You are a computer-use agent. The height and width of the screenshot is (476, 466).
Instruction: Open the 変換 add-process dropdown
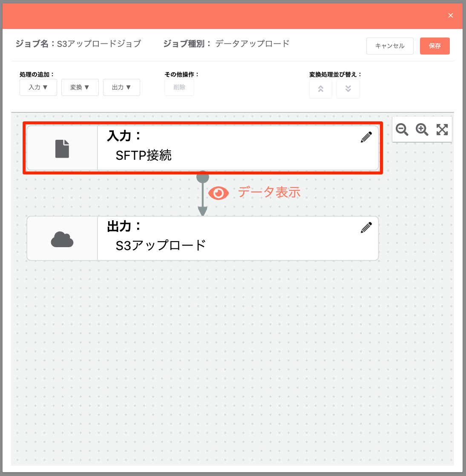(x=80, y=87)
